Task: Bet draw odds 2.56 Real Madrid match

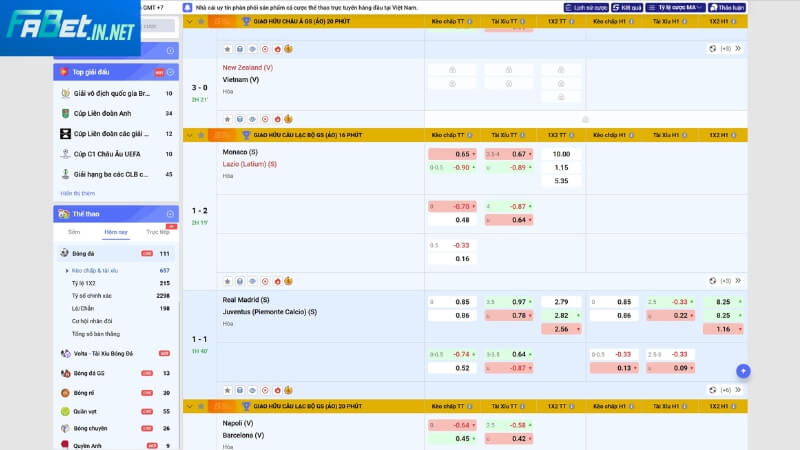Action: [561, 329]
